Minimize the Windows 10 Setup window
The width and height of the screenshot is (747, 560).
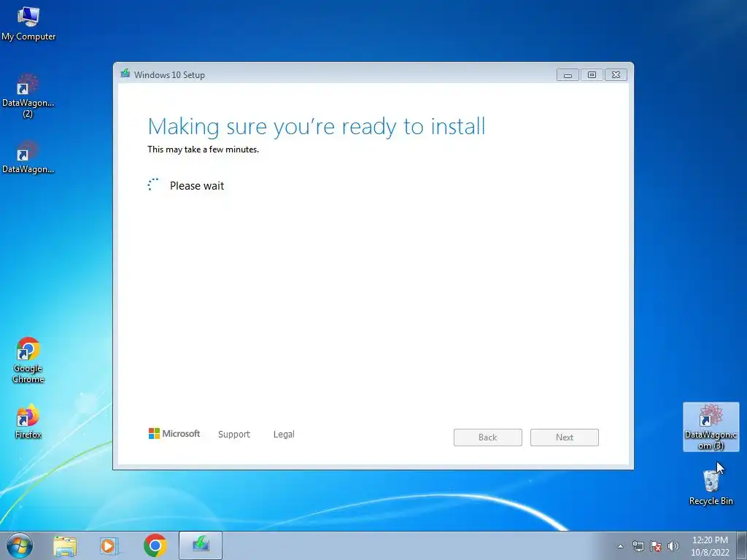coord(568,75)
